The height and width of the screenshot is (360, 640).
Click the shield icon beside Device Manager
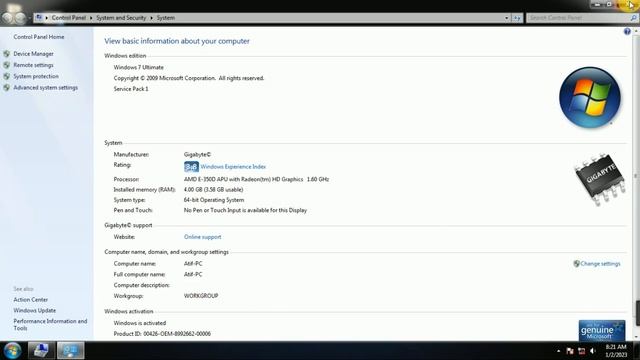7,54
